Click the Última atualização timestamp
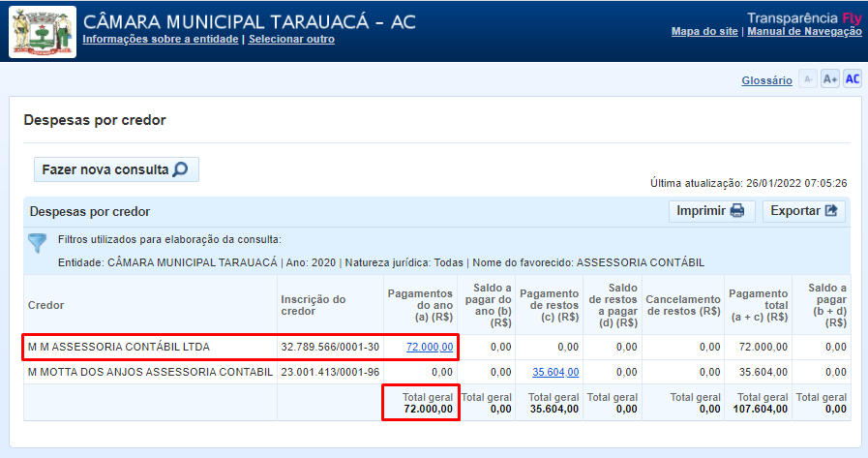The width and height of the screenshot is (868, 458). click(748, 183)
